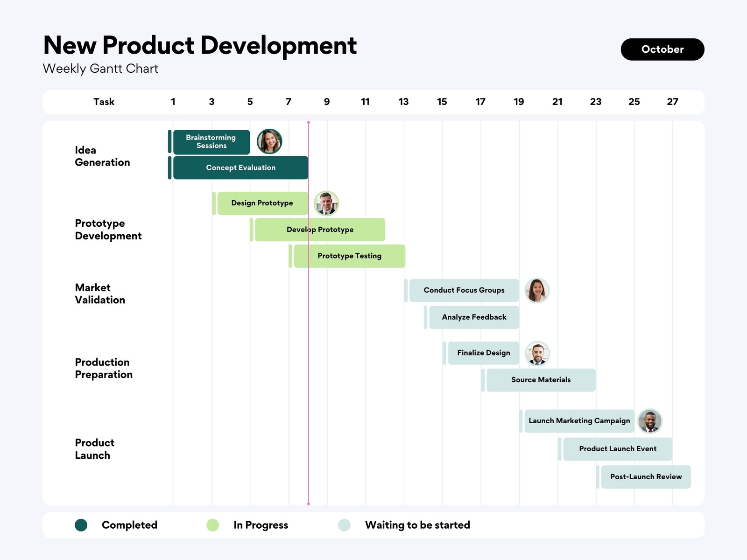Open the avatar beside Launch Marketing Campaign
Screen dimensions: 747x560
[649, 421]
